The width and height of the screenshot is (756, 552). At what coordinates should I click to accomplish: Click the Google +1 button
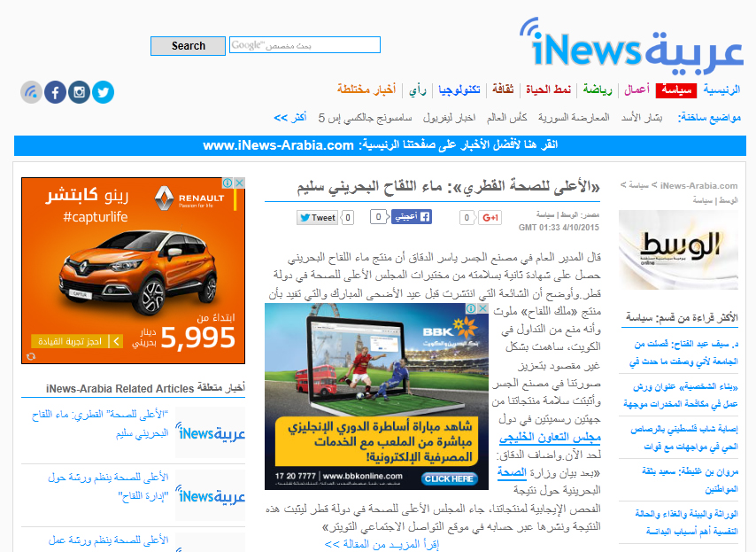tap(490, 218)
